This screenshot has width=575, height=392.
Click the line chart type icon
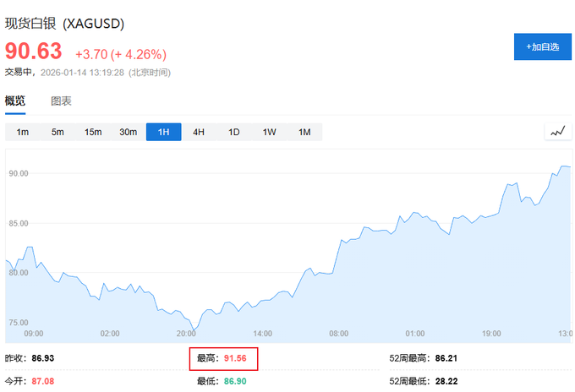click(x=557, y=131)
